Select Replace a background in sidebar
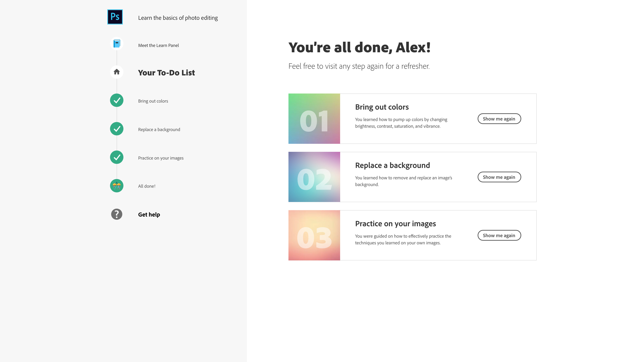644x362 pixels. coord(159,130)
